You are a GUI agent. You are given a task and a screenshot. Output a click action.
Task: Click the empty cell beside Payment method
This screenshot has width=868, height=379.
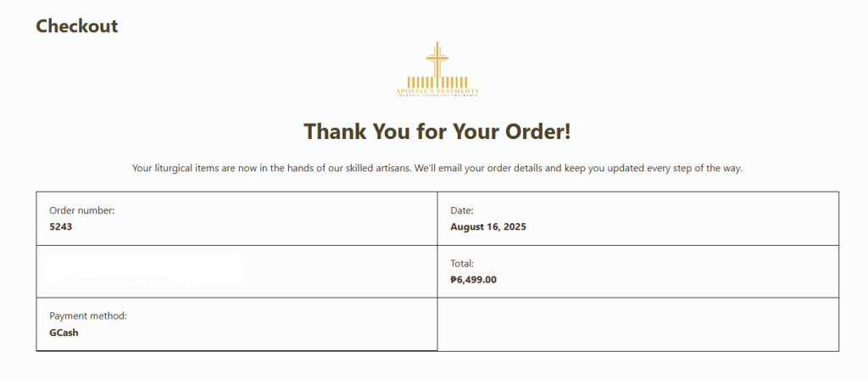tap(638, 324)
